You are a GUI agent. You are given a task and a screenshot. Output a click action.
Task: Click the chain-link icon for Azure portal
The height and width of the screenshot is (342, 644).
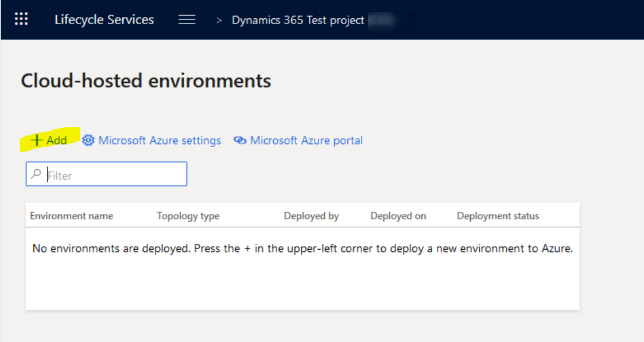240,141
